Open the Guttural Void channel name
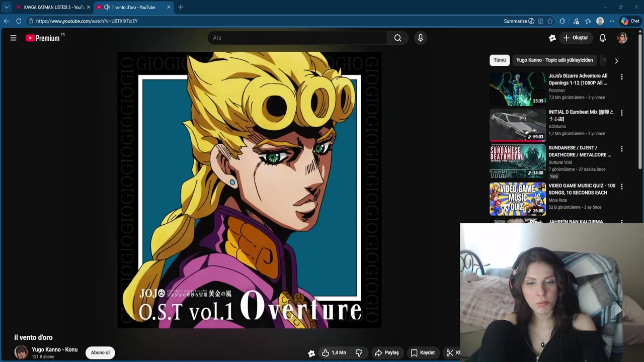The width and height of the screenshot is (644, 362). click(x=560, y=162)
